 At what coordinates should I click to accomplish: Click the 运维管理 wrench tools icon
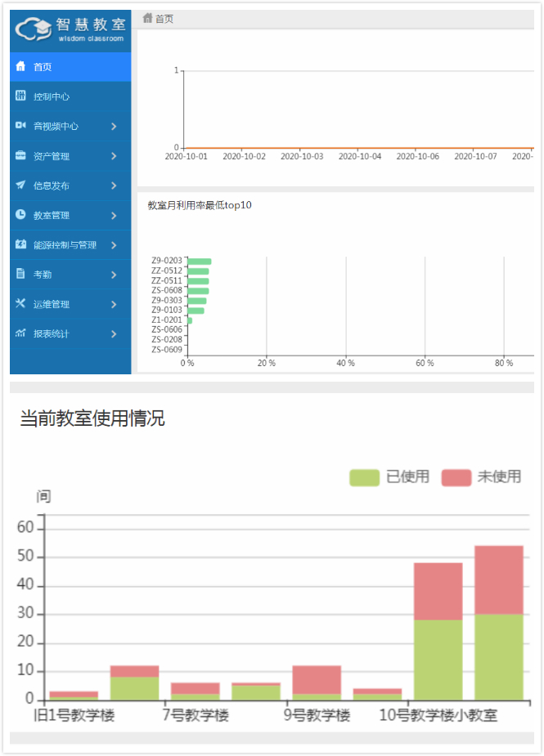(21, 304)
